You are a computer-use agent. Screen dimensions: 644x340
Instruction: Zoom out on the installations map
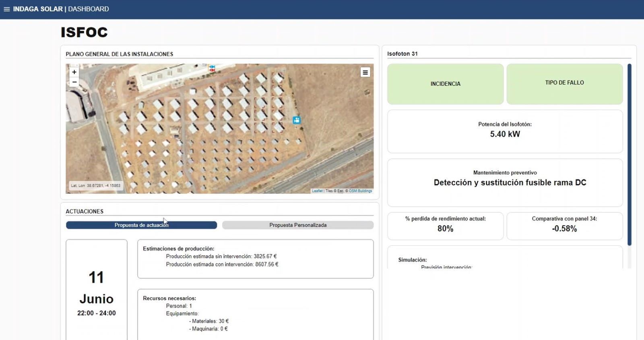(x=74, y=82)
